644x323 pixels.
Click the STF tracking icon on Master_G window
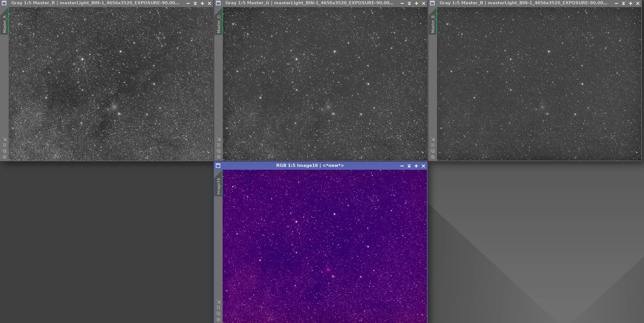pos(218,157)
